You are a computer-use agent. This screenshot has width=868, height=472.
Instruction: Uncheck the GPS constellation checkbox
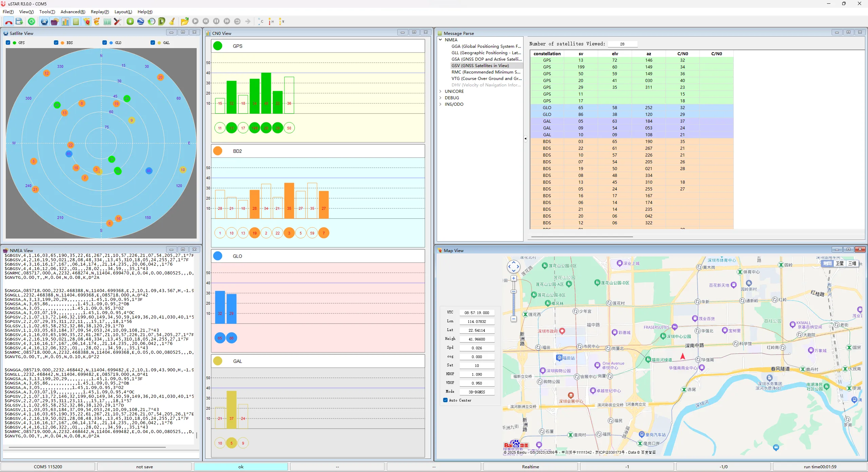(8, 43)
